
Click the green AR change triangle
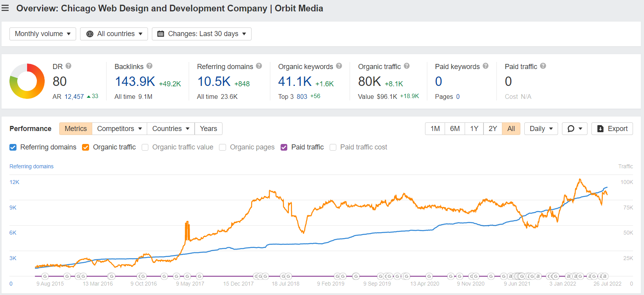pyautogui.click(x=89, y=97)
